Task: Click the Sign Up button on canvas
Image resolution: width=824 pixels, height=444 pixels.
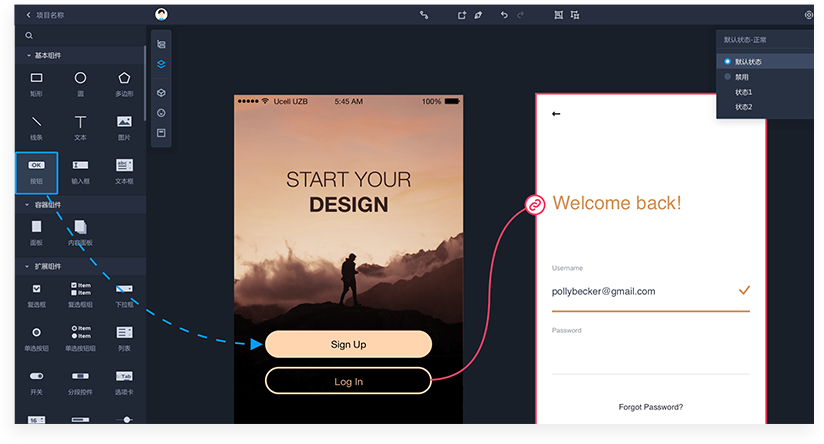Action: tap(348, 344)
